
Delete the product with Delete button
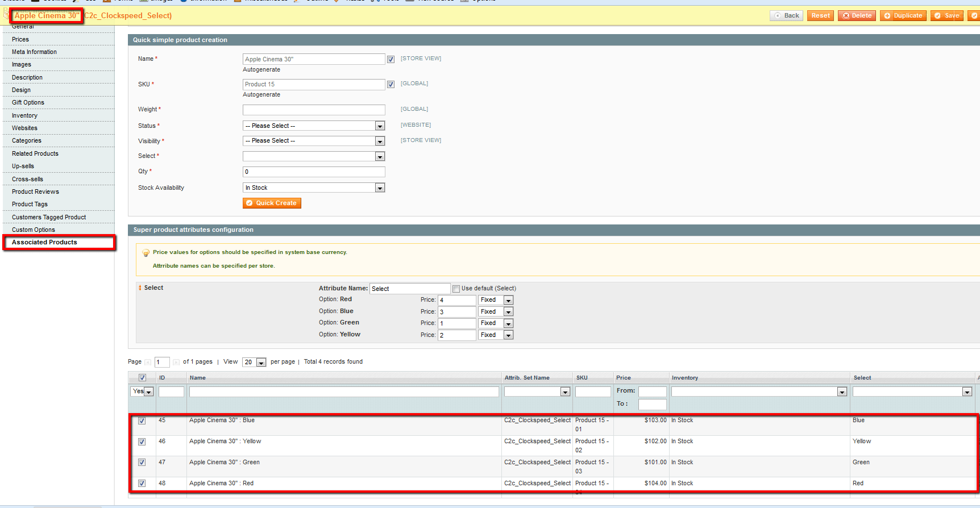click(x=857, y=16)
